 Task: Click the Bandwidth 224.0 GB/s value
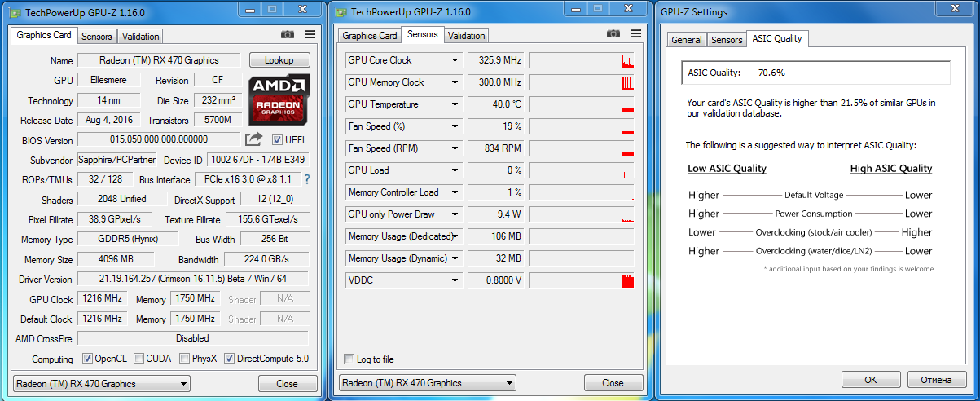click(268, 259)
